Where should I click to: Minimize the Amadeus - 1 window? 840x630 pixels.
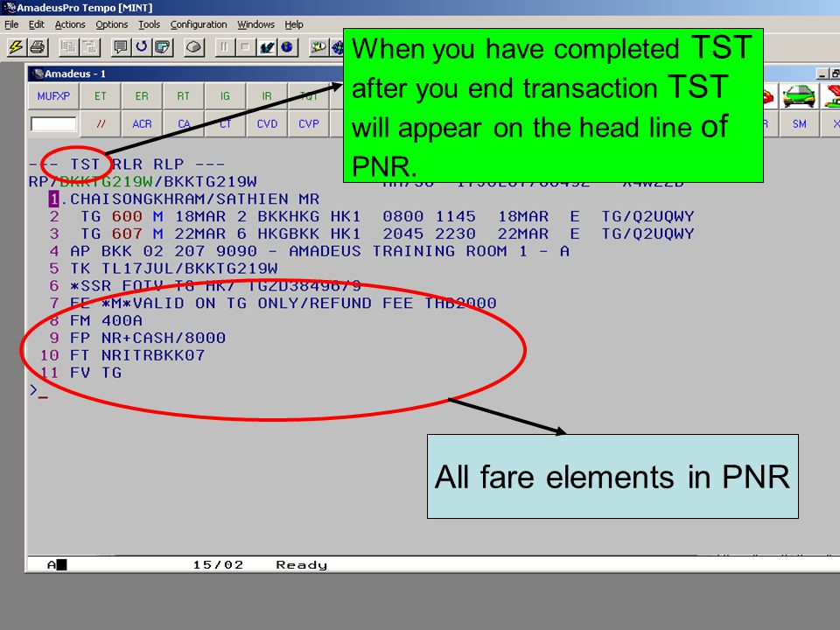click(x=822, y=73)
